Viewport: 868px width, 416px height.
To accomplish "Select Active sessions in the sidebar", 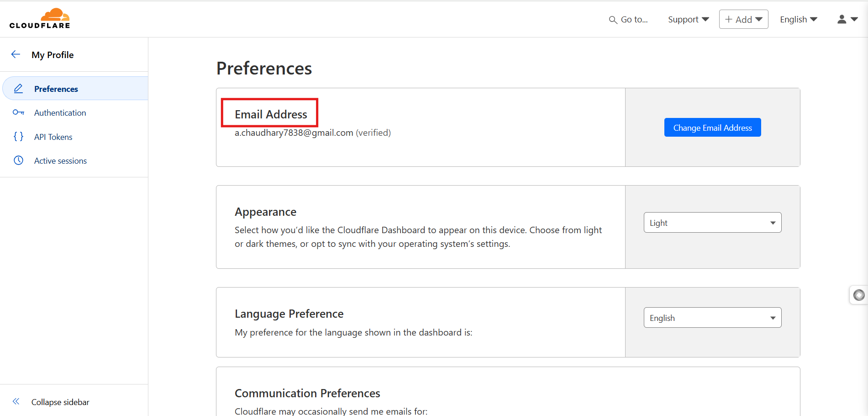I will click(x=60, y=161).
